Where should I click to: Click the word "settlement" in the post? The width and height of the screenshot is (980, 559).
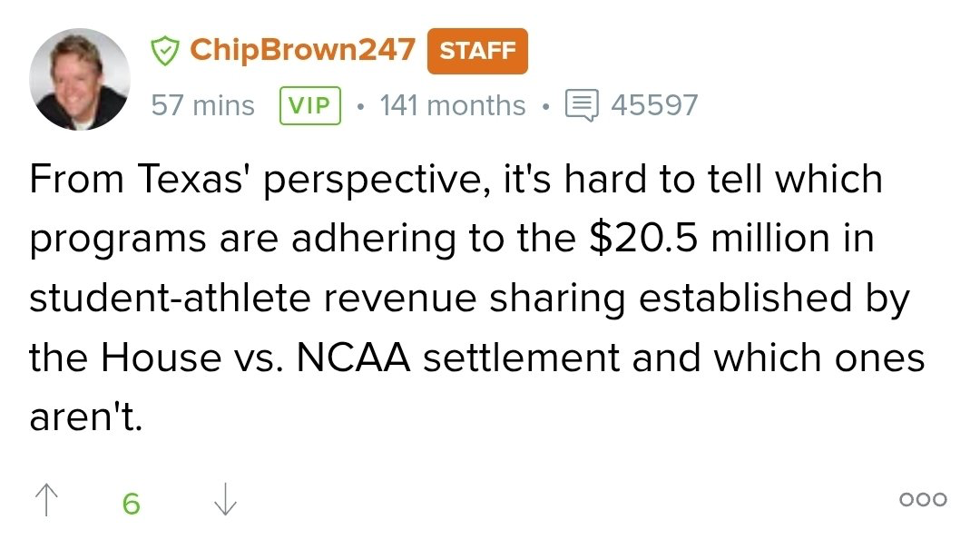click(521, 358)
